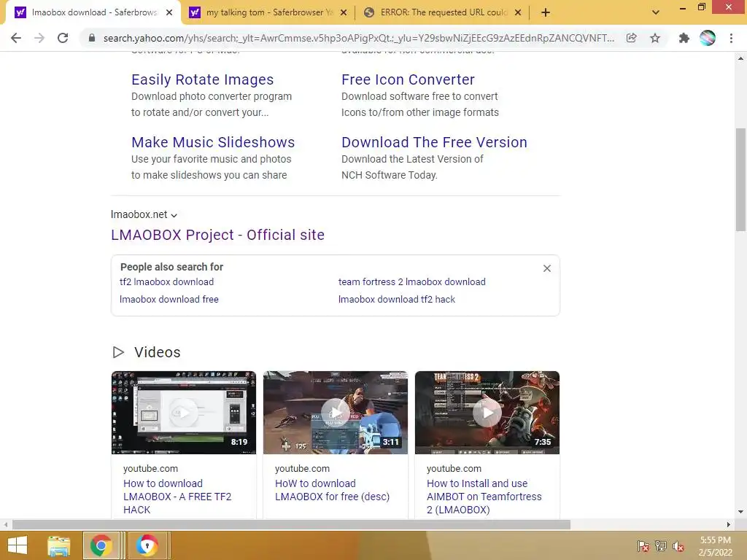This screenshot has width=747, height=560.
Task: Open the second Chrome-like taskbar app
Action: (147, 545)
